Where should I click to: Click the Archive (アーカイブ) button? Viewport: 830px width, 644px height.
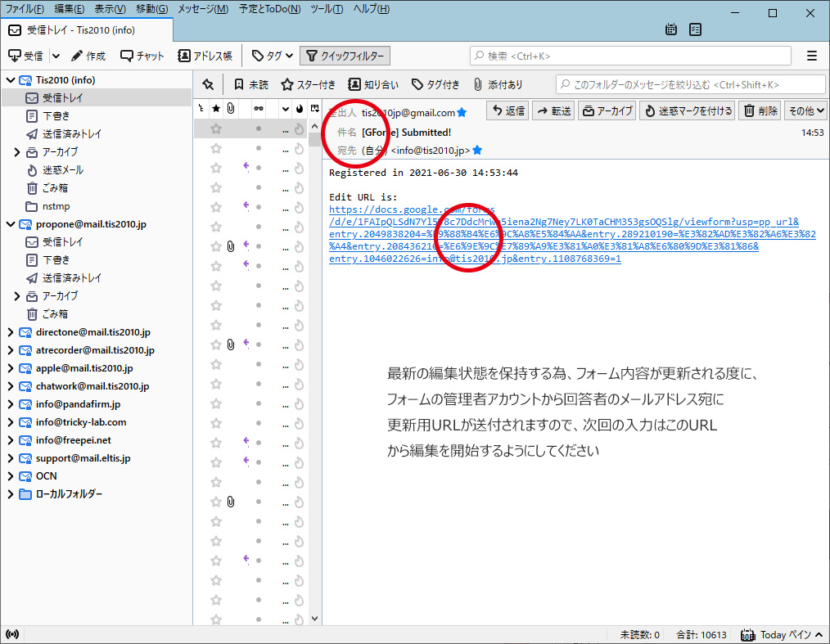pyautogui.click(x=607, y=110)
